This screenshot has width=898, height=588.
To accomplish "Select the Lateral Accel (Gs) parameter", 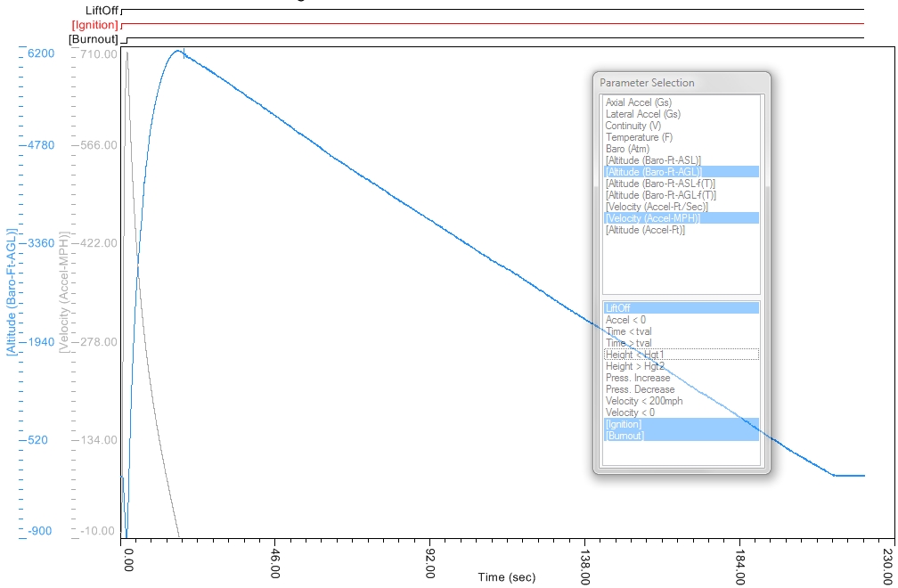I will (681, 114).
